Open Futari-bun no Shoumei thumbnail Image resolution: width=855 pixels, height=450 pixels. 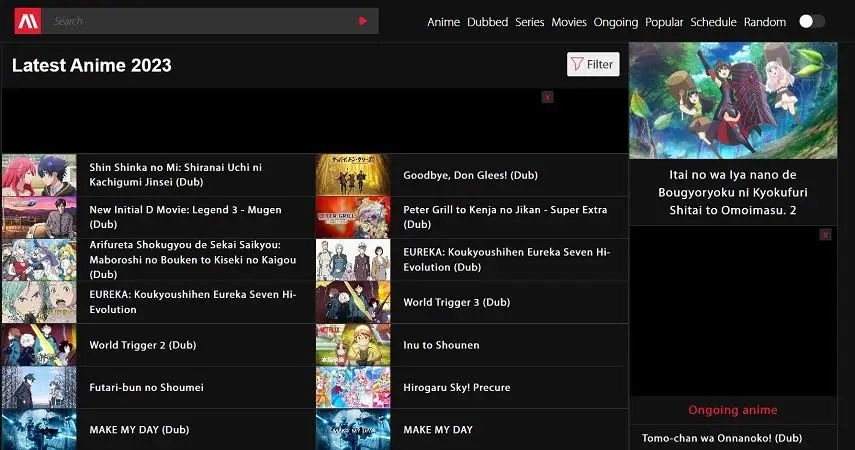point(39,387)
